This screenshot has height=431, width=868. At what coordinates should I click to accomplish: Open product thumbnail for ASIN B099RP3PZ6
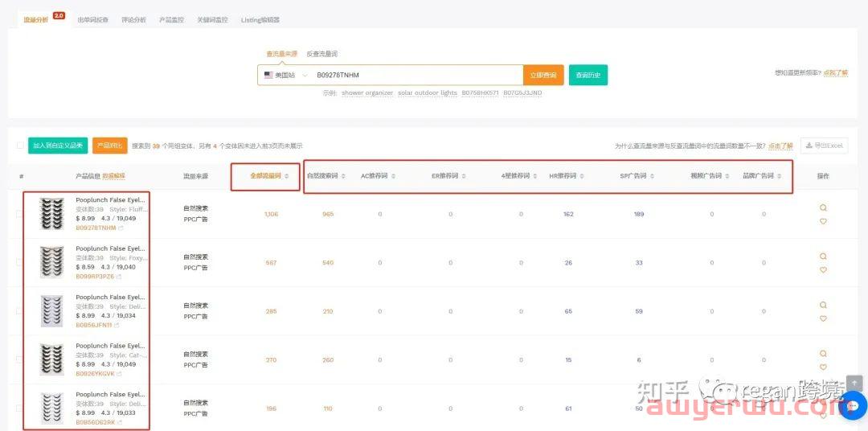(52, 263)
